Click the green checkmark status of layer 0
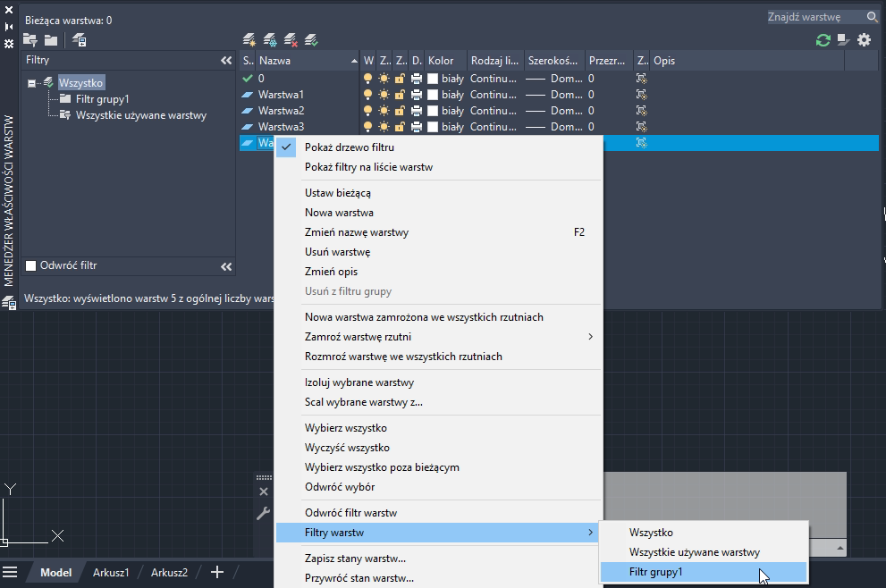This screenshot has width=886, height=588. click(247, 79)
